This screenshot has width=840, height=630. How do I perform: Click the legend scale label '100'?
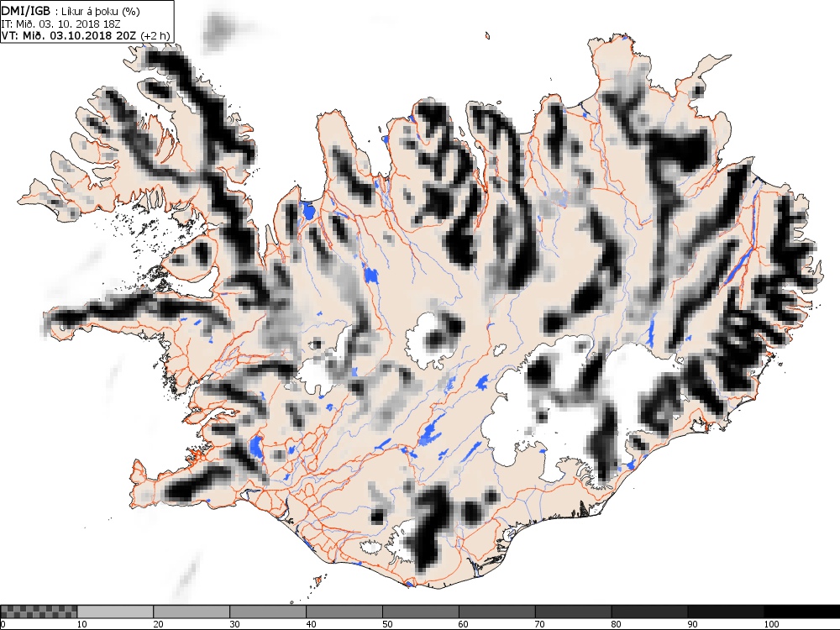[x=771, y=624]
